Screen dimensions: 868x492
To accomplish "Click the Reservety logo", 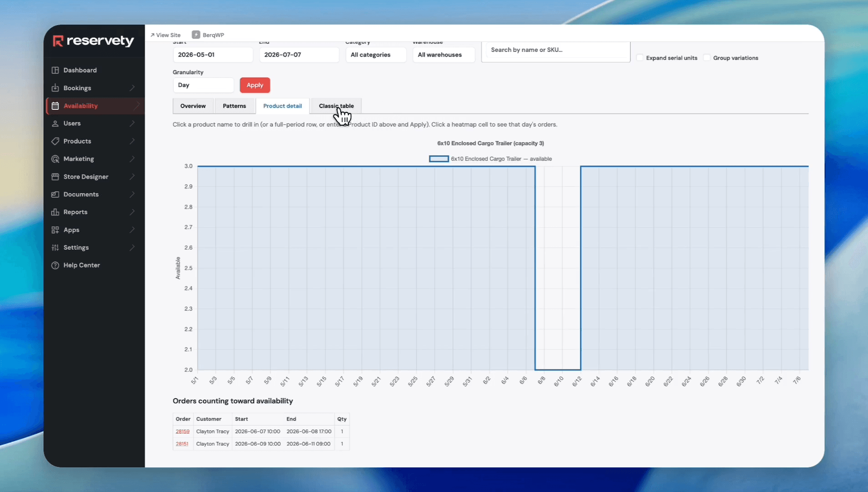I will point(93,41).
